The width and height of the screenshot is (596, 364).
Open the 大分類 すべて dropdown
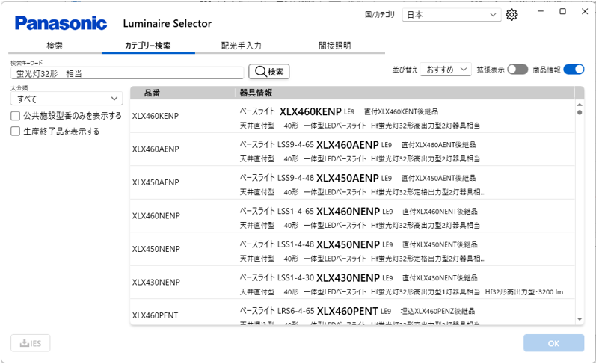[66, 99]
